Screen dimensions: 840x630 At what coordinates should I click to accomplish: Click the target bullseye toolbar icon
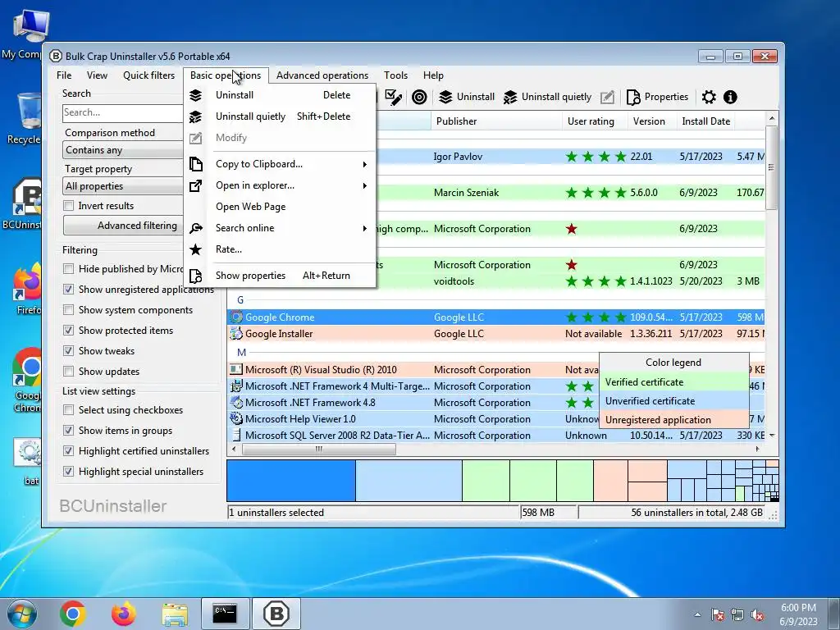pos(419,97)
